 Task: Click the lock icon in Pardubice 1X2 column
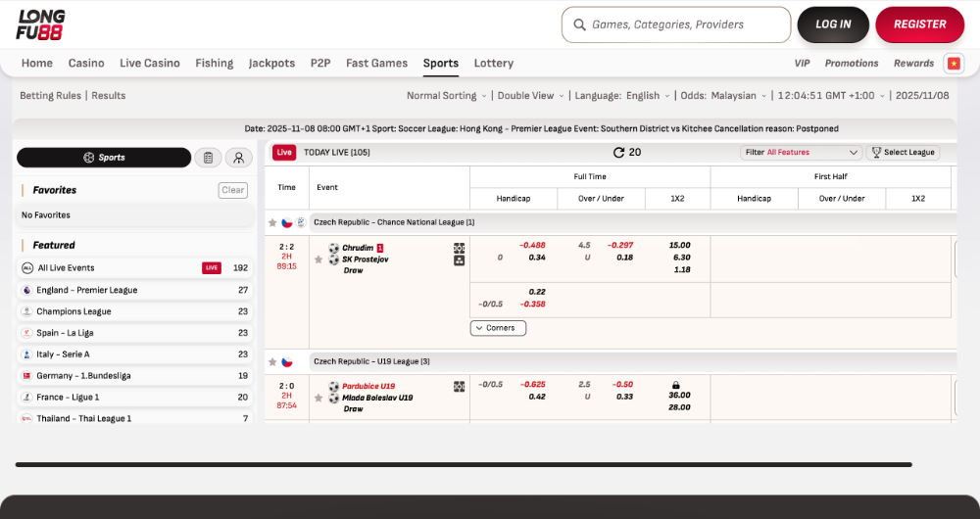(x=675, y=386)
